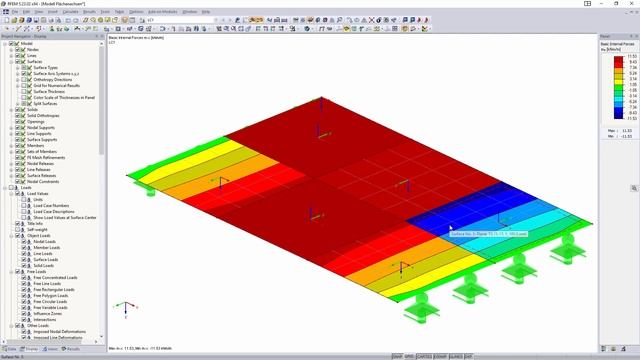Viewport: 640px width, 360px height.
Task: Switch to the Results navigator tab
Action: [x=71, y=349]
